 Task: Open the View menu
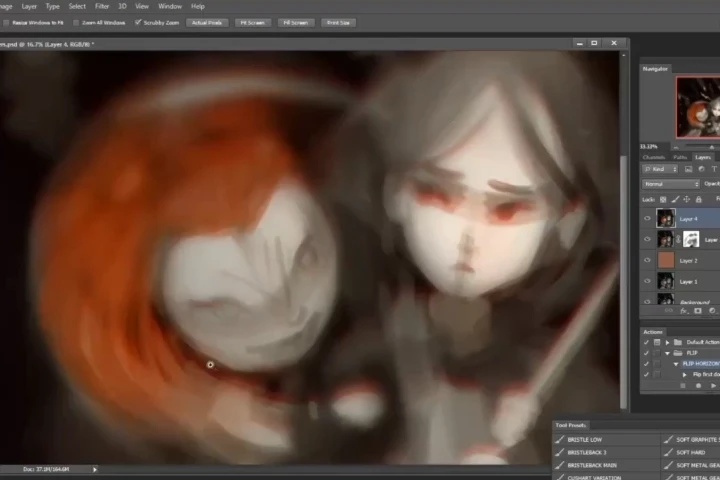tap(142, 6)
